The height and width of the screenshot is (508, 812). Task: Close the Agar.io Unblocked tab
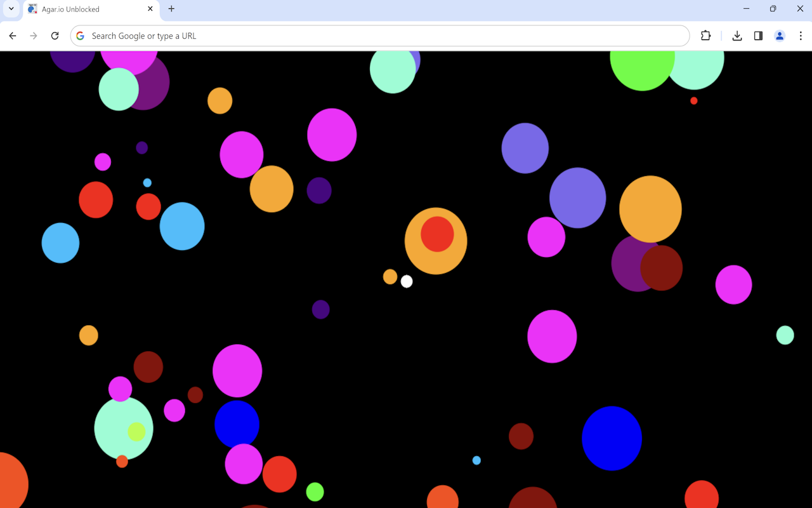150,9
